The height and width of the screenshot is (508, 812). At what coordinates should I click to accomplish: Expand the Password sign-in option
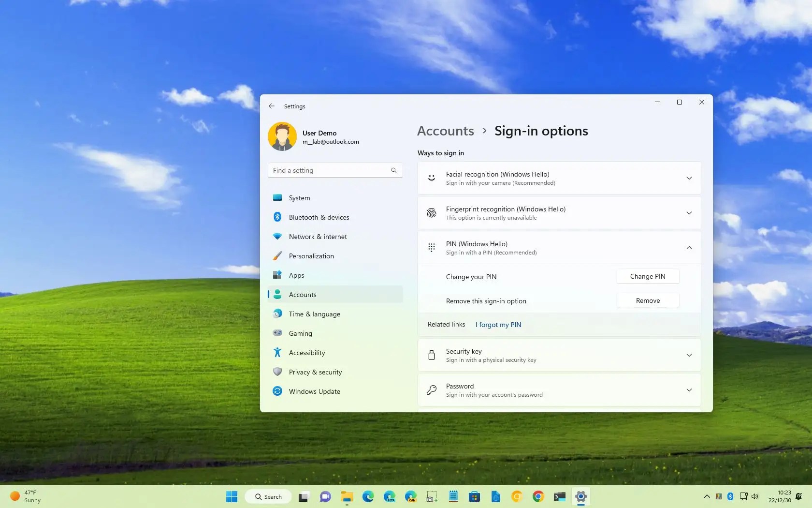pos(689,390)
